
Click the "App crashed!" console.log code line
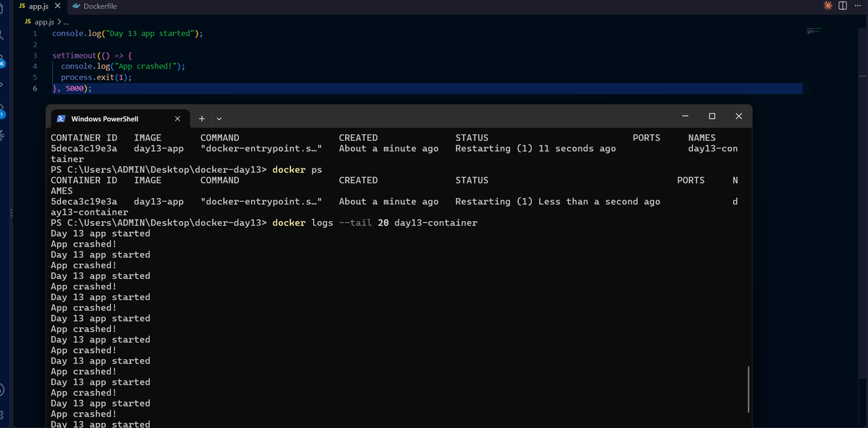point(123,67)
